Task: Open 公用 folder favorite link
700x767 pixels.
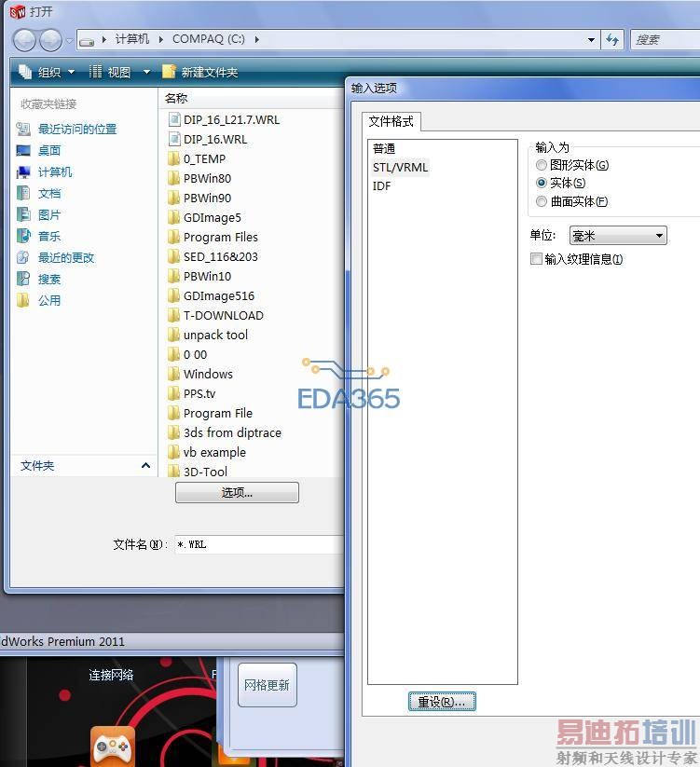Action: point(49,301)
